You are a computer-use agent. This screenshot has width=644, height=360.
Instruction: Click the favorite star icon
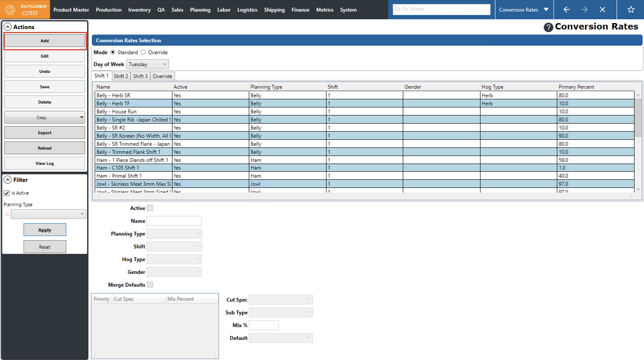click(631, 10)
